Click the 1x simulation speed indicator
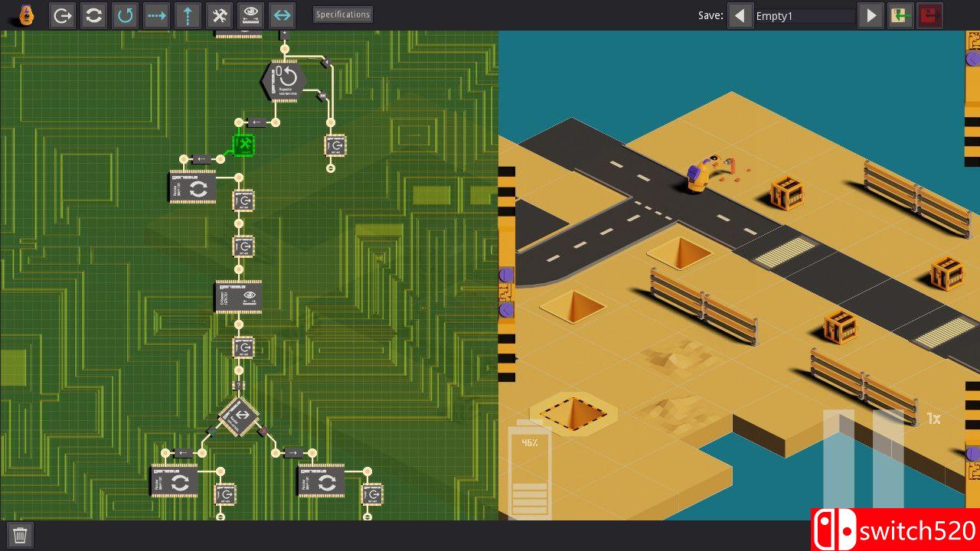This screenshot has height=551, width=980. (933, 419)
